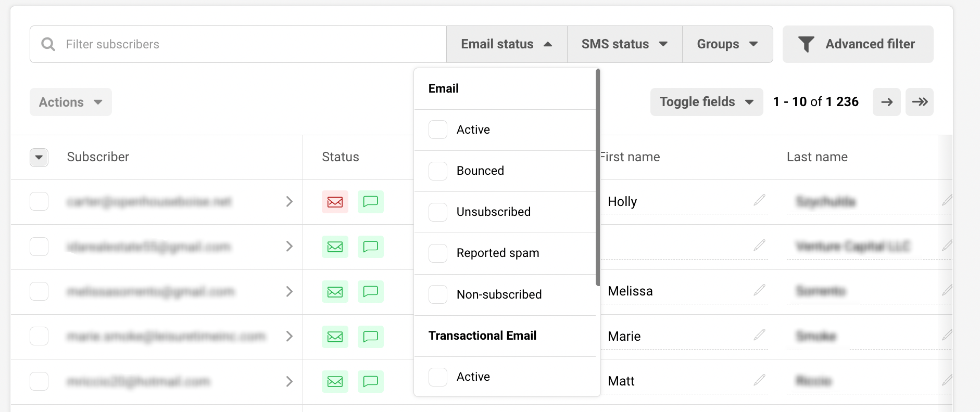980x412 pixels.
Task: Check the Bounced email status checkbox
Action: pos(437,171)
